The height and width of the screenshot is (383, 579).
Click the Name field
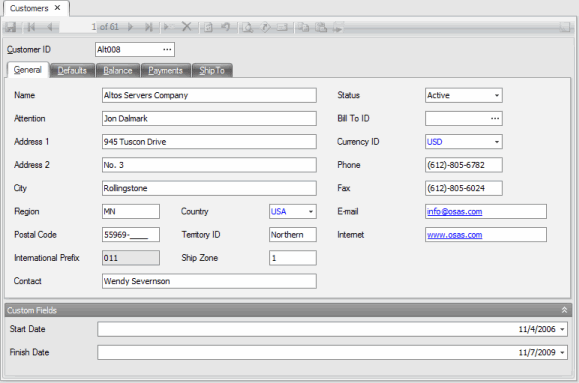(x=209, y=95)
